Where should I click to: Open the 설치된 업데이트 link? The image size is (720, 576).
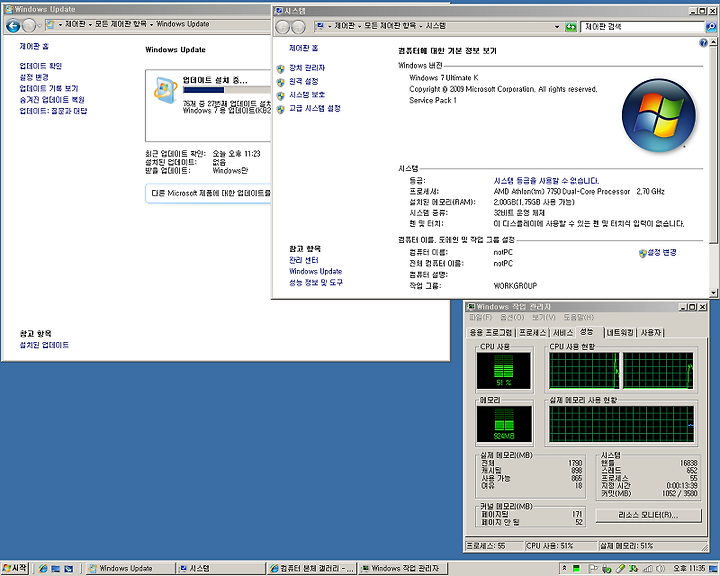tap(44, 345)
